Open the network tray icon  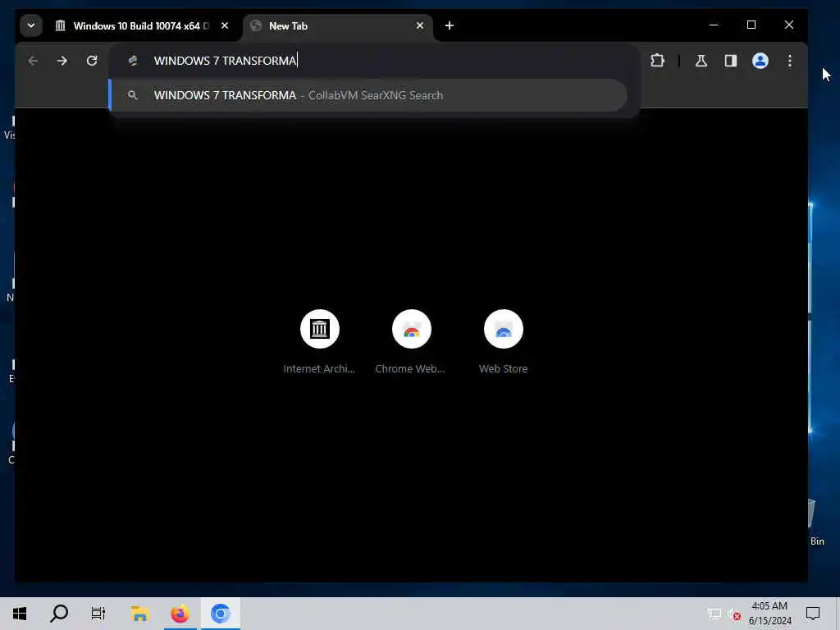714,614
